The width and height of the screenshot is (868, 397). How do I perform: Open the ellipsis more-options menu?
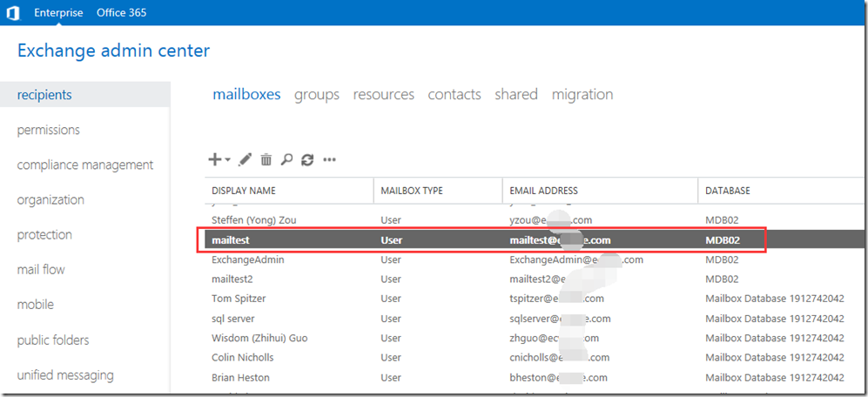[x=329, y=160]
